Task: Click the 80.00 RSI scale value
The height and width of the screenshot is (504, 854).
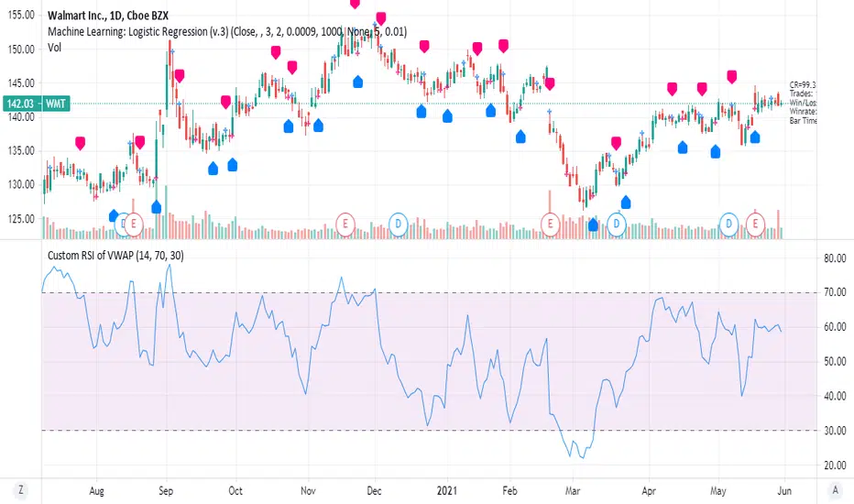Action: pyautogui.click(x=835, y=258)
